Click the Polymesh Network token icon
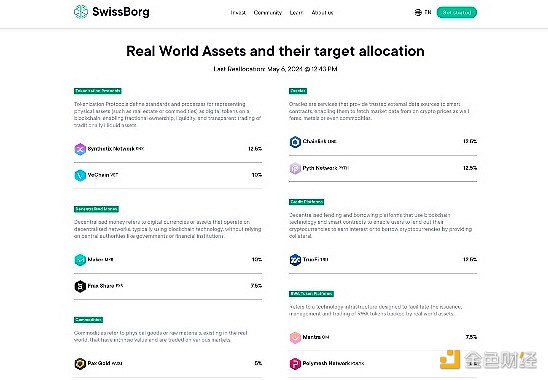Screen dimensions: 548x380 (x=295, y=364)
